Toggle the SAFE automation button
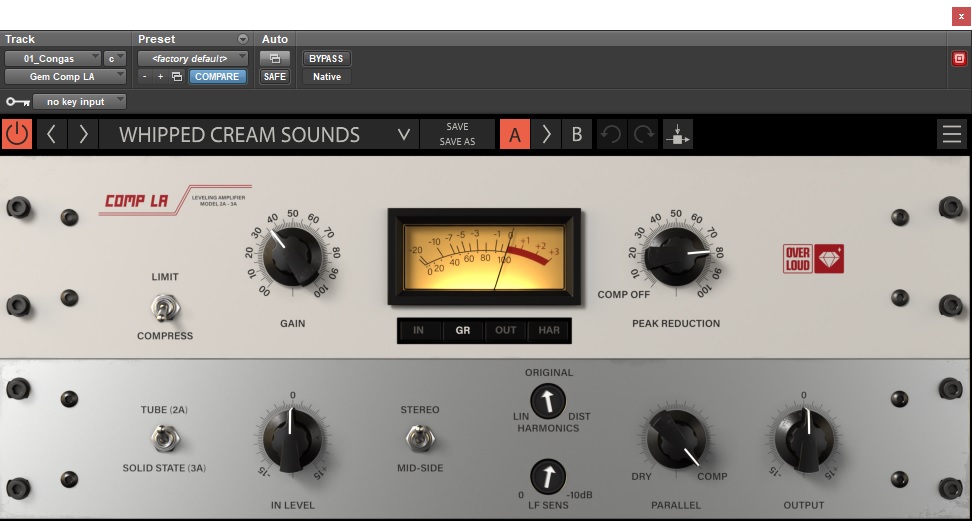Viewport: 972px width, 521px height. [x=275, y=77]
